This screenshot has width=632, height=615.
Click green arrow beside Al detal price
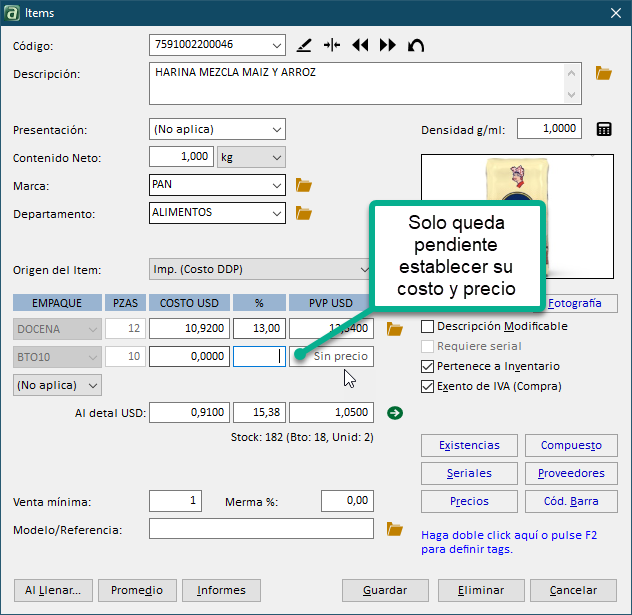[394, 412]
